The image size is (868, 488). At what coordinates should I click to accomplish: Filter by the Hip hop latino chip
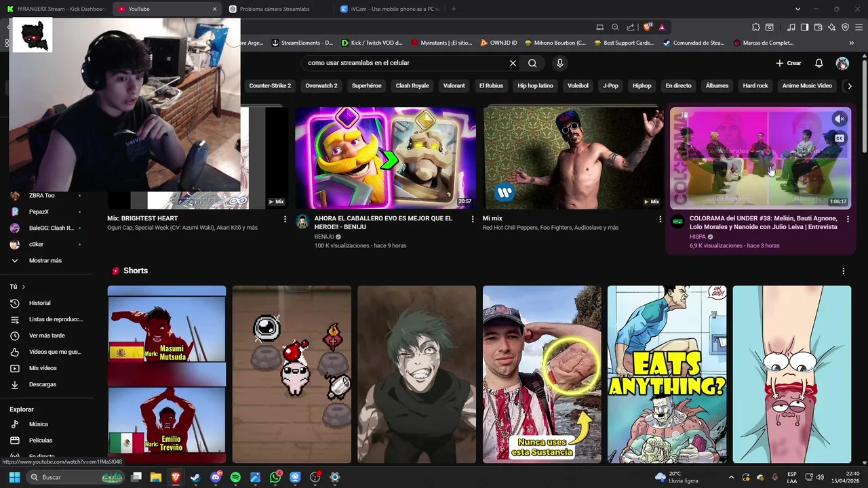coord(535,86)
